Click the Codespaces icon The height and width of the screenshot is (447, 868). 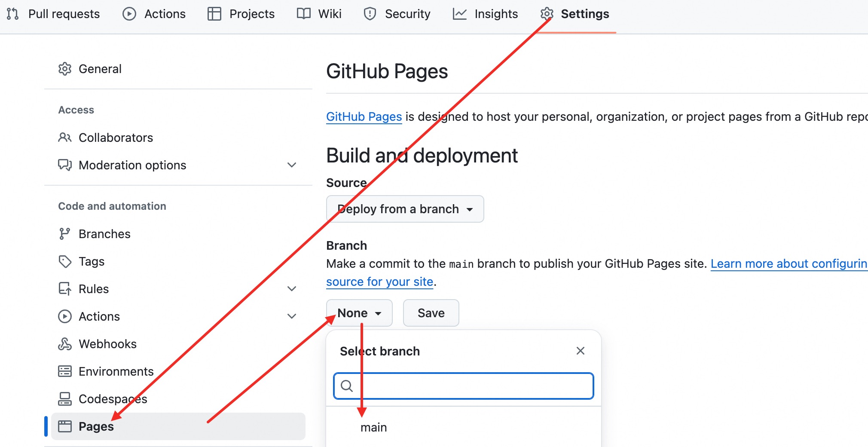point(65,399)
